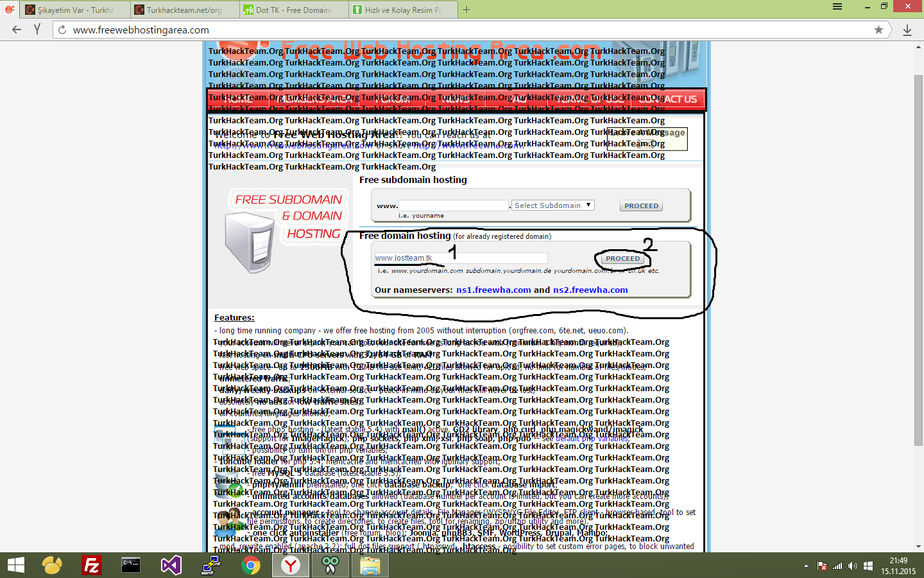The width and height of the screenshot is (924, 578).
Task: Click PROCEED for free domain hosting
Action: click(622, 259)
